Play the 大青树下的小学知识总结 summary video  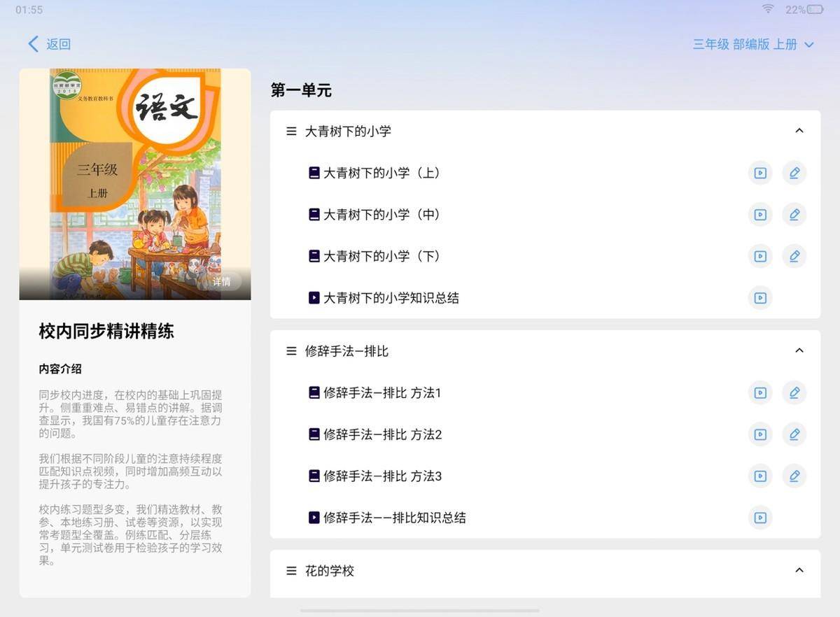(759, 297)
